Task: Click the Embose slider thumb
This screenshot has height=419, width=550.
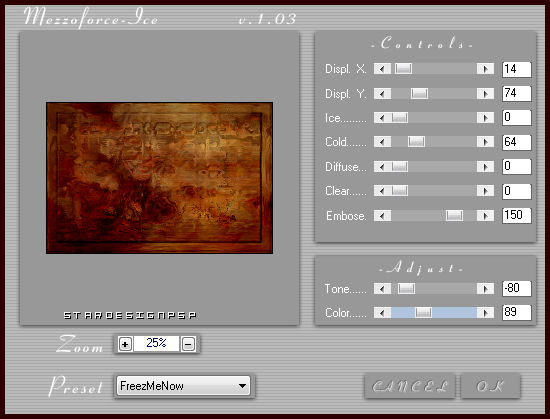Action: pos(454,216)
